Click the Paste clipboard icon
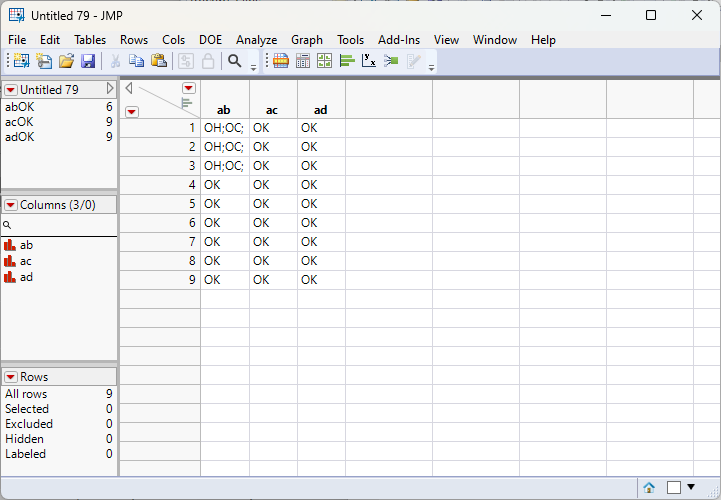The height and width of the screenshot is (500, 721). pos(159,61)
